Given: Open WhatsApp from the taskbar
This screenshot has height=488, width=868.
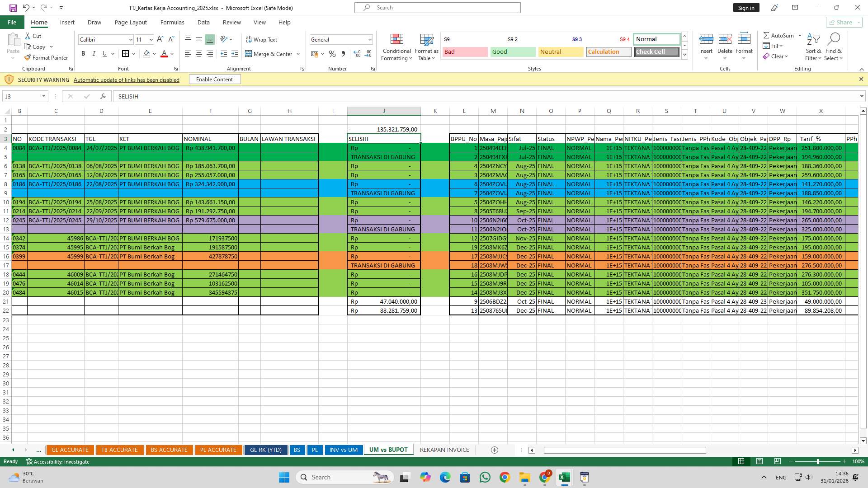Looking at the screenshot, I should click(485, 478).
